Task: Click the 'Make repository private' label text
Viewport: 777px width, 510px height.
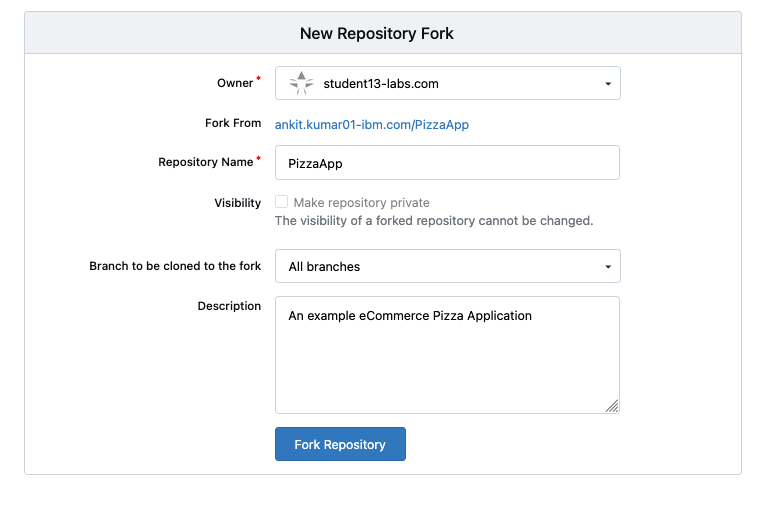Action: tap(361, 202)
